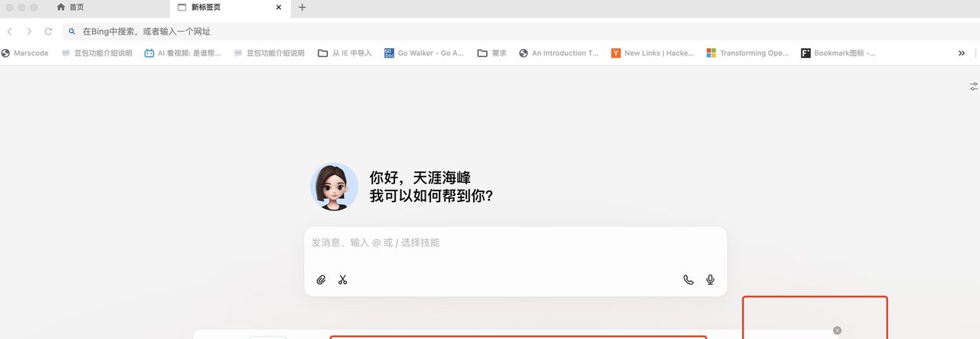Start a voice call via the phone icon
The width and height of the screenshot is (980, 339).
(x=688, y=280)
